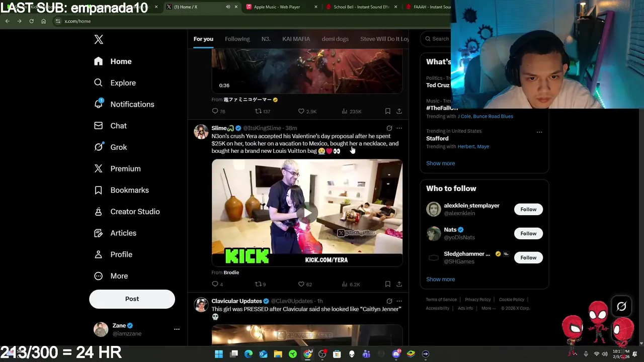Reload the page in browser

(31, 21)
